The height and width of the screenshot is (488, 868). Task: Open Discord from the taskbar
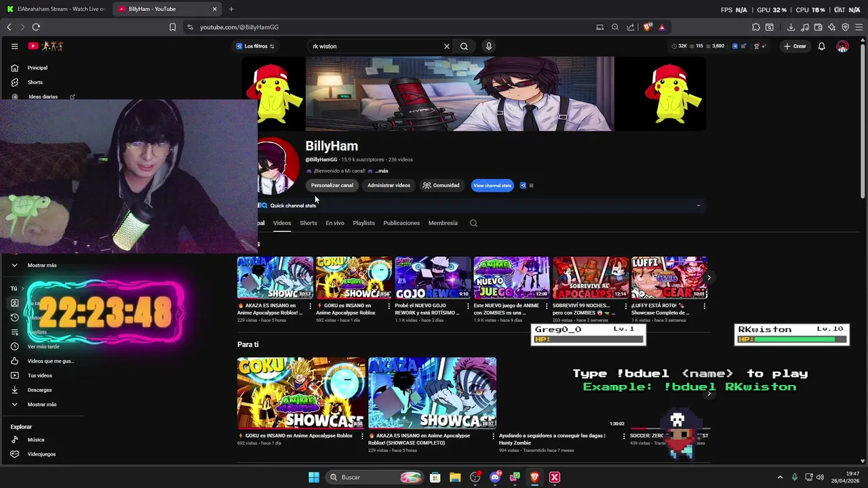point(495,477)
